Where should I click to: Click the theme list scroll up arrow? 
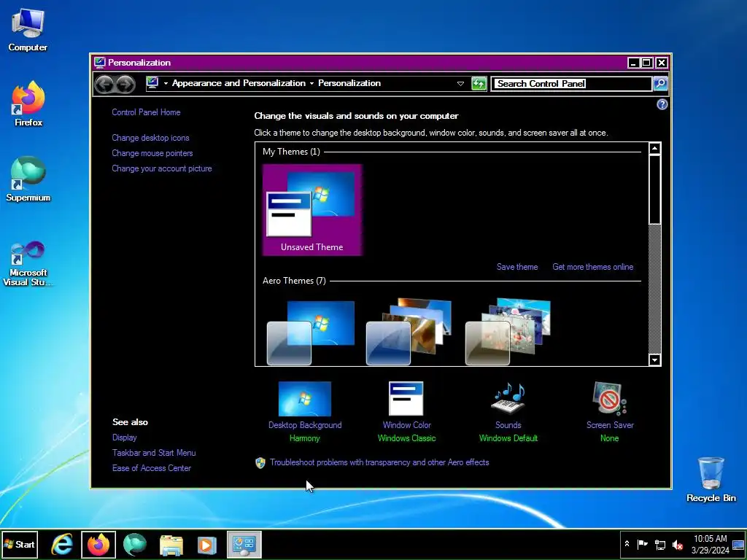coord(654,149)
